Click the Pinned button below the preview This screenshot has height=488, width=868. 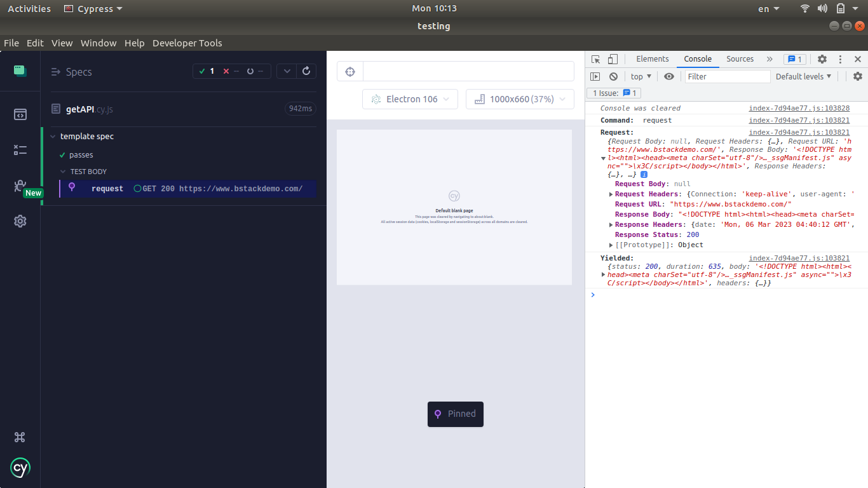click(455, 414)
